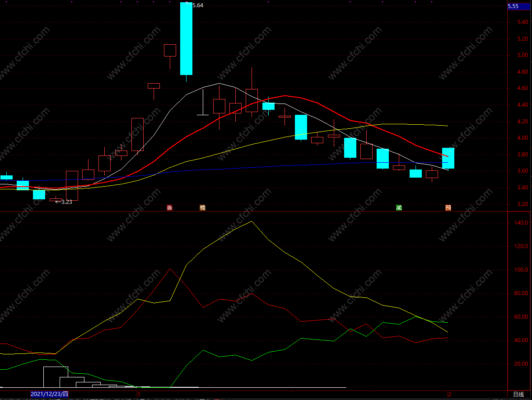Click the 5.64 high price annotation
The height and width of the screenshot is (400, 532).
[x=197, y=5]
